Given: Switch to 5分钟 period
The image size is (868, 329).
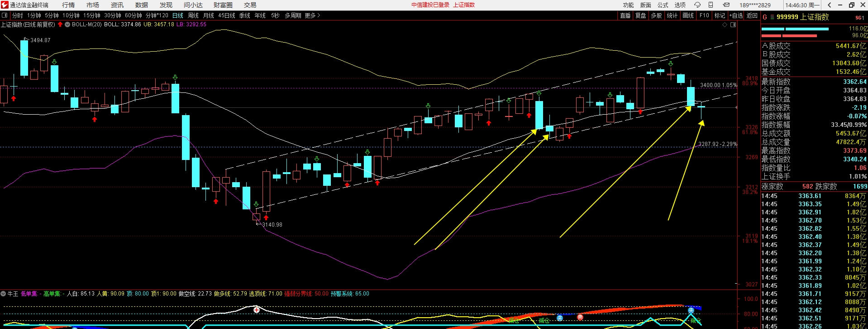Looking at the screenshot, I should 52,15.
